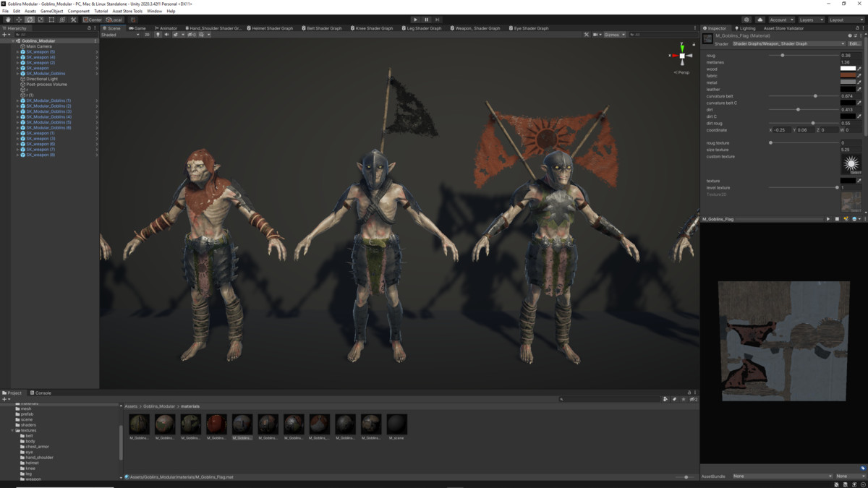The image size is (868, 488).
Task: Open the Shaded draw mode dropdown
Action: (119, 35)
